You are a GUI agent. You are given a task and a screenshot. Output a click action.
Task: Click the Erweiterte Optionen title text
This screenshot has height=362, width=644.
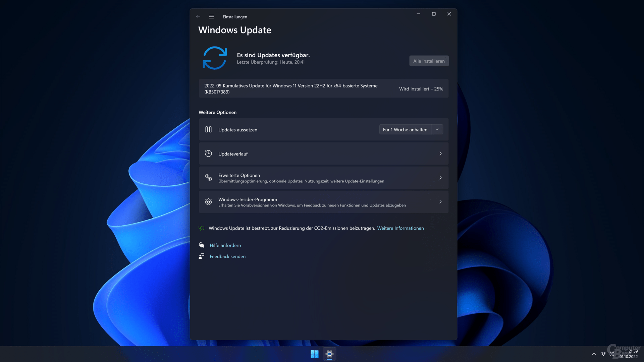pos(239,175)
